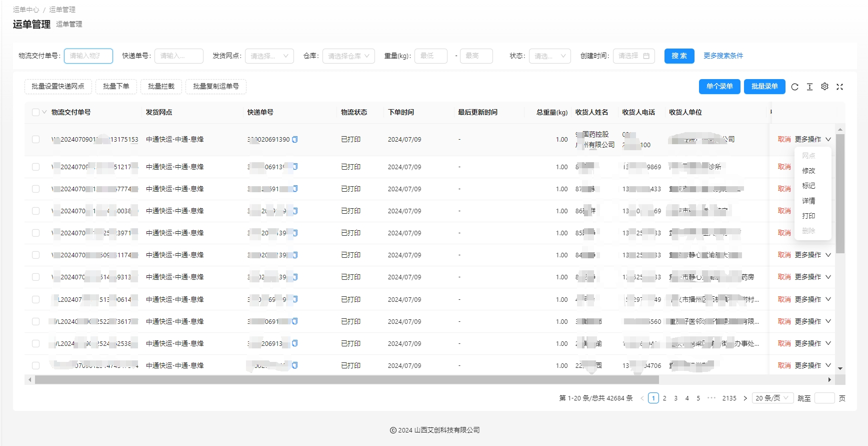Screen dimensions: 868x446
Task: Copy express number in row 0038
Action: click(x=295, y=211)
